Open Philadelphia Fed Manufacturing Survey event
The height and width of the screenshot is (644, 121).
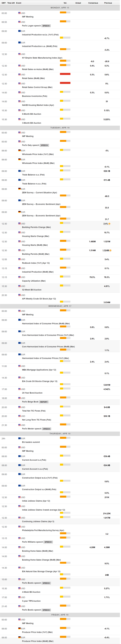tap(43, 530)
